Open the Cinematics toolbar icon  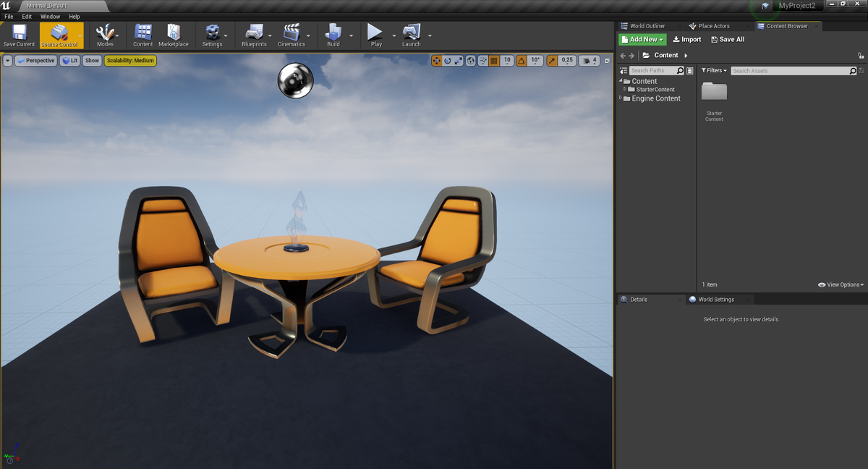tap(292, 35)
